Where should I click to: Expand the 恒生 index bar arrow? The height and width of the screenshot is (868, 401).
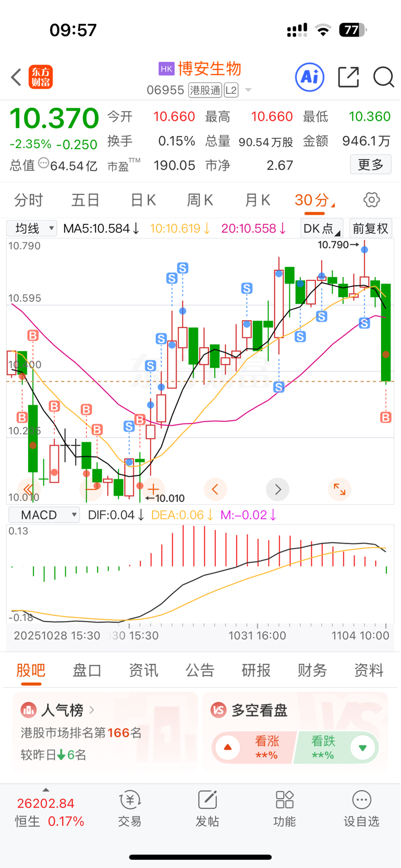point(46,789)
